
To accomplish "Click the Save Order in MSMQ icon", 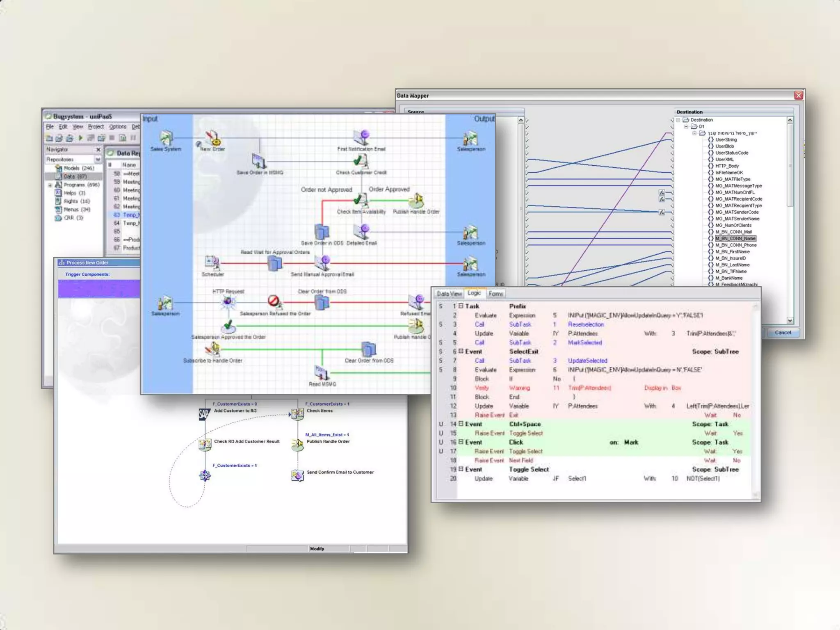I will click(x=259, y=161).
